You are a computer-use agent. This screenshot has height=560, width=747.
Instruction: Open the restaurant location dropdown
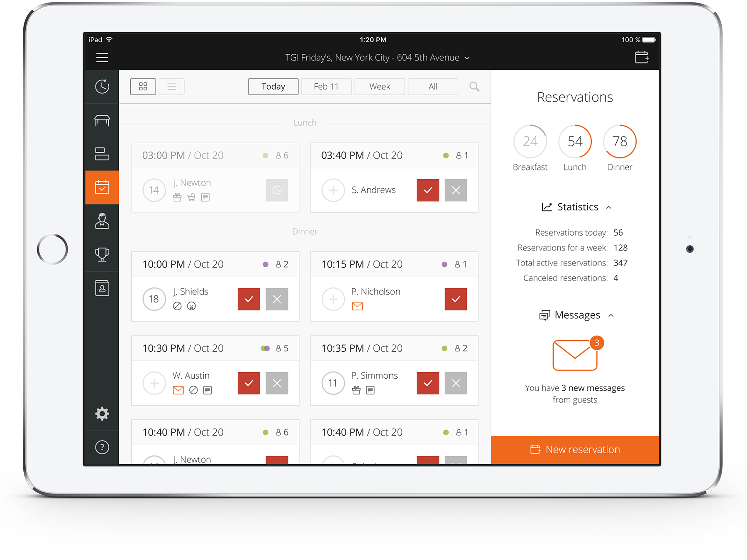(377, 58)
